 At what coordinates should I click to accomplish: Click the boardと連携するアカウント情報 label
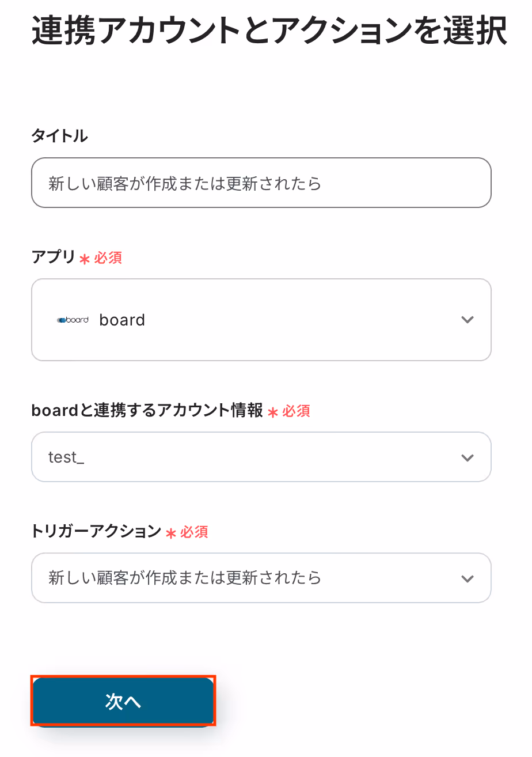[147, 411]
